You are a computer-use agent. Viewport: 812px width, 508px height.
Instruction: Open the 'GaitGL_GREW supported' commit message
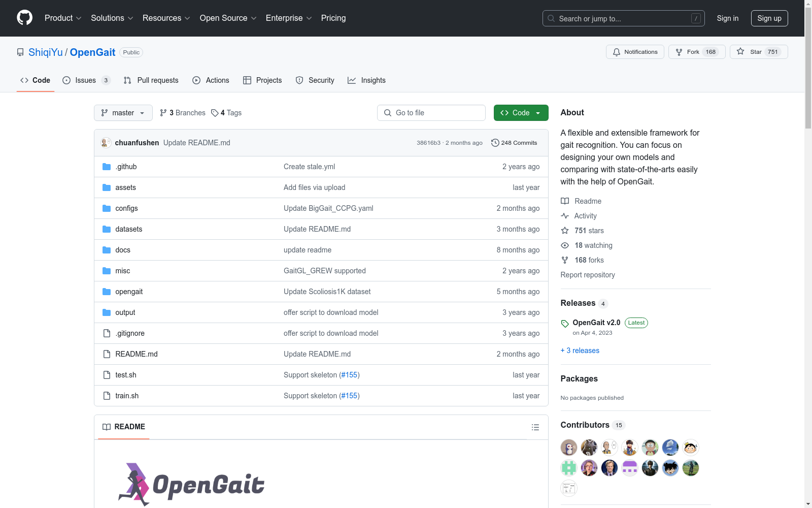click(x=325, y=271)
